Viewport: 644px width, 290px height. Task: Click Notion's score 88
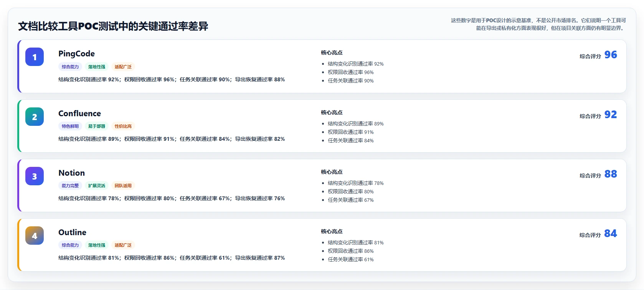611,174
